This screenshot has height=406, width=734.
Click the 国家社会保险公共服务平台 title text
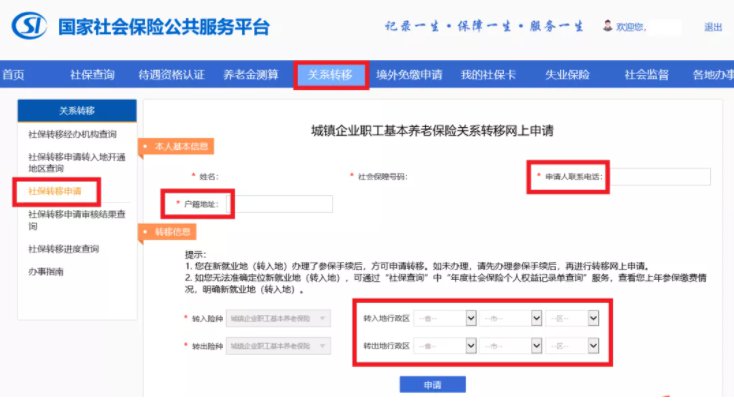point(164,27)
